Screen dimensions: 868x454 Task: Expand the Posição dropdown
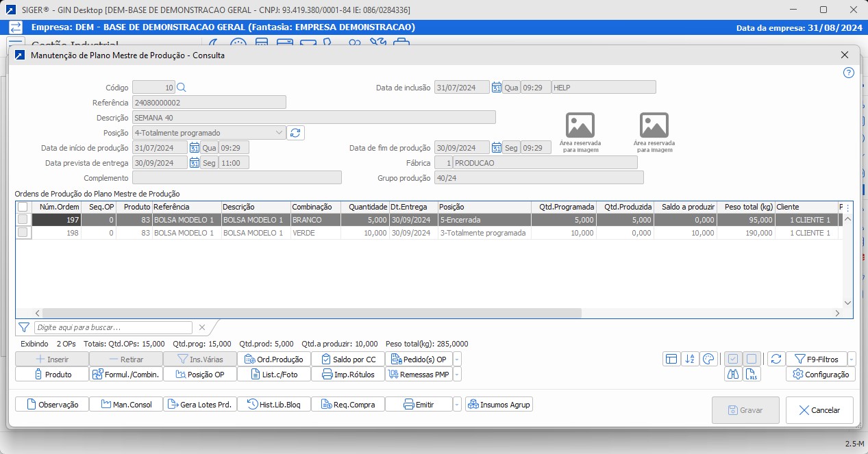click(279, 133)
